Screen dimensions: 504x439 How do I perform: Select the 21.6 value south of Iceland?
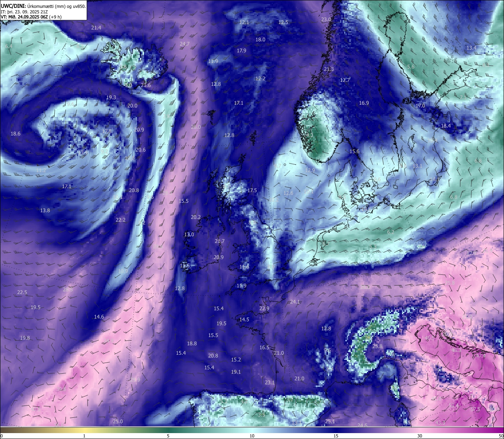(146, 85)
